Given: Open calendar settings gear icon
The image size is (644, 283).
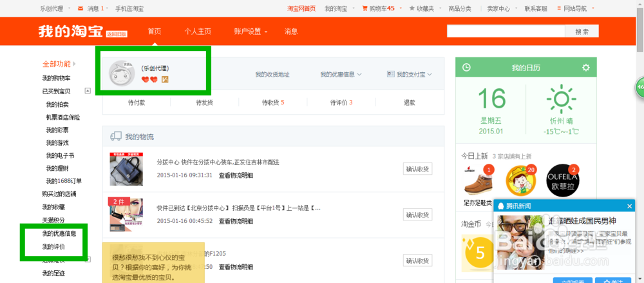Looking at the screenshot, I should click(585, 68).
